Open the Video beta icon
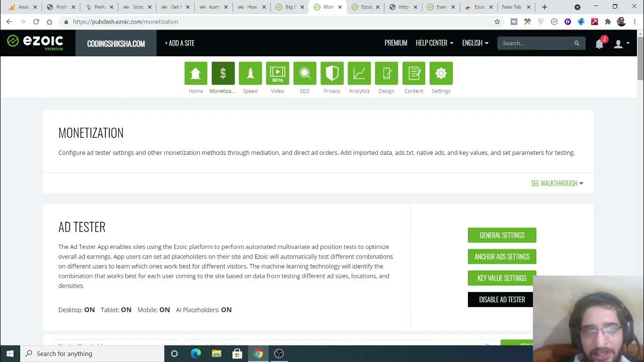Screen dimensions: 644x362 [277, 73]
